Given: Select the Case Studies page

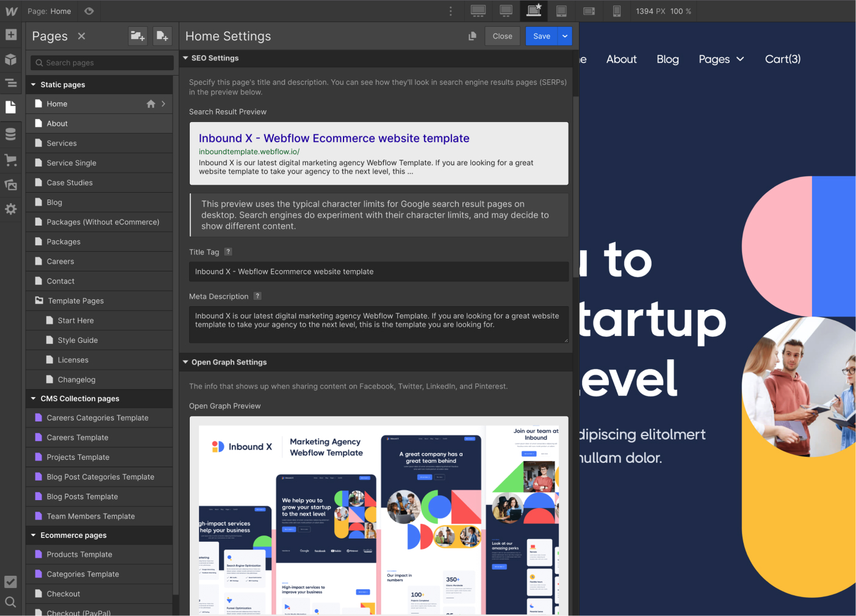Looking at the screenshot, I should pyautogui.click(x=99, y=182).
